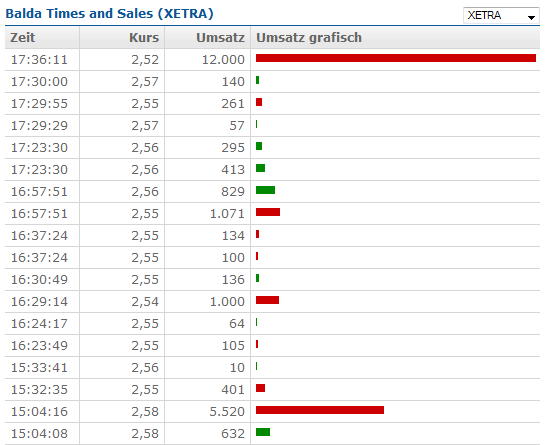Click the red bar for 401 volume

[x=260, y=388]
